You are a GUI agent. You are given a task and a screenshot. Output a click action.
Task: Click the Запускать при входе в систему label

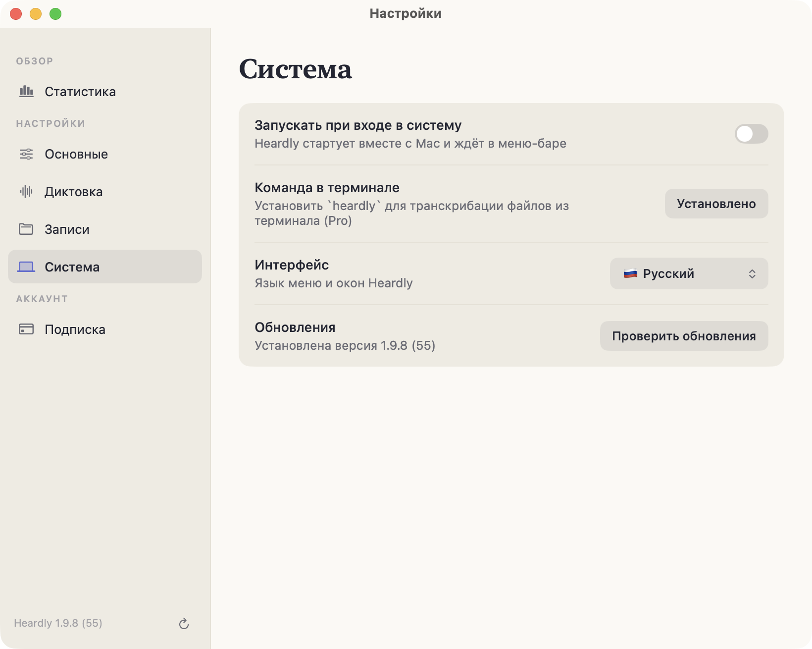coord(358,125)
